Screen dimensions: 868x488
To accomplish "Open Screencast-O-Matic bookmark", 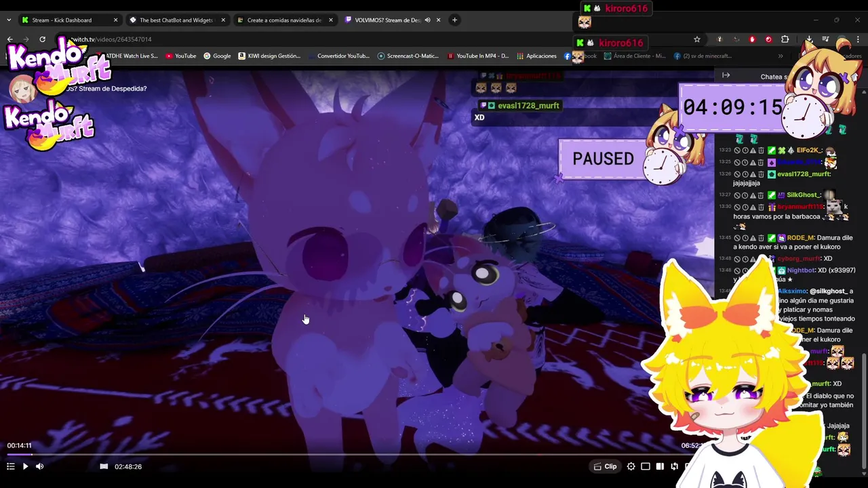I will pos(408,56).
